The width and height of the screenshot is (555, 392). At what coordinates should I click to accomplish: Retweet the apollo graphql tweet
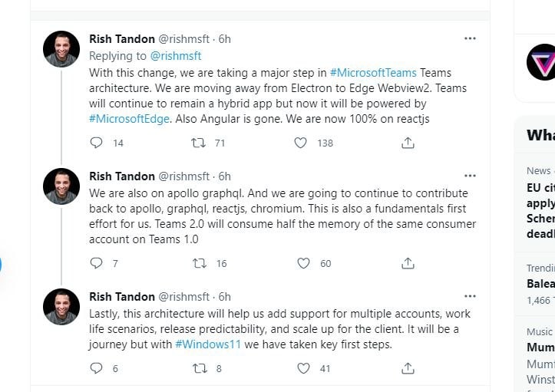(200, 263)
